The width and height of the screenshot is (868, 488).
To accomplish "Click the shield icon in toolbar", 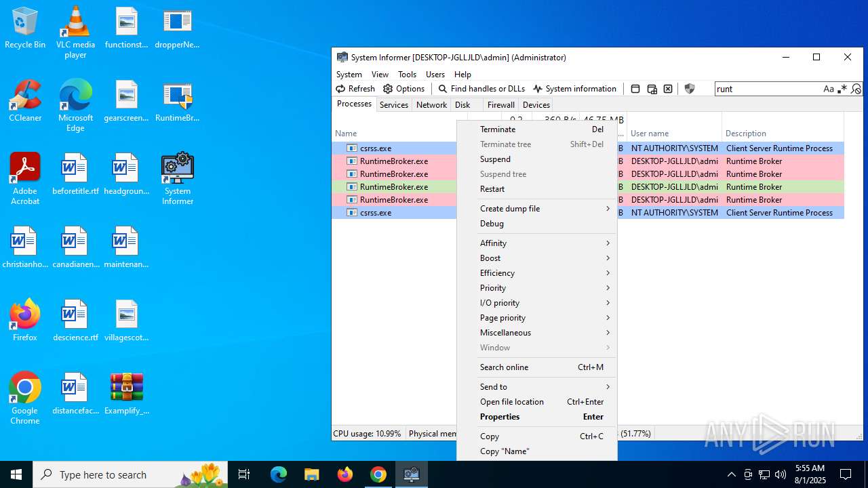I will (x=690, y=89).
